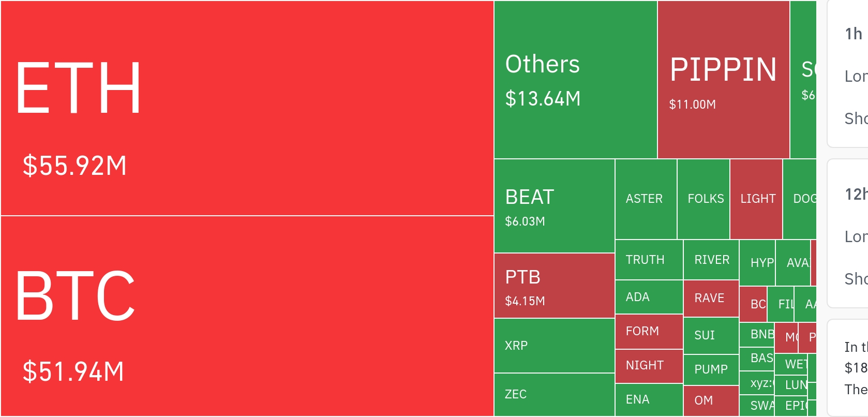Click the PIPPIN $11.00M tile

click(x=723, y=80)
